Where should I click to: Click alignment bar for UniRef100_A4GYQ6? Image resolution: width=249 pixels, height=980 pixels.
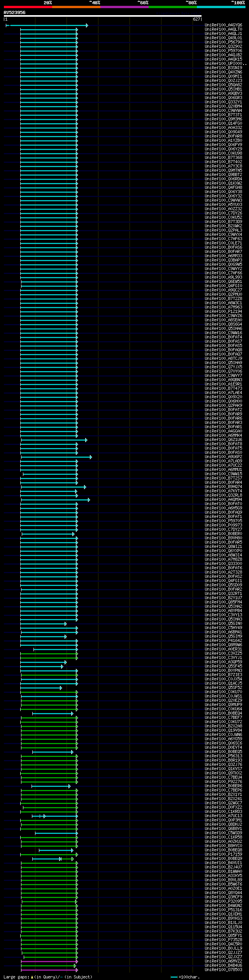(x=47, y=25)
